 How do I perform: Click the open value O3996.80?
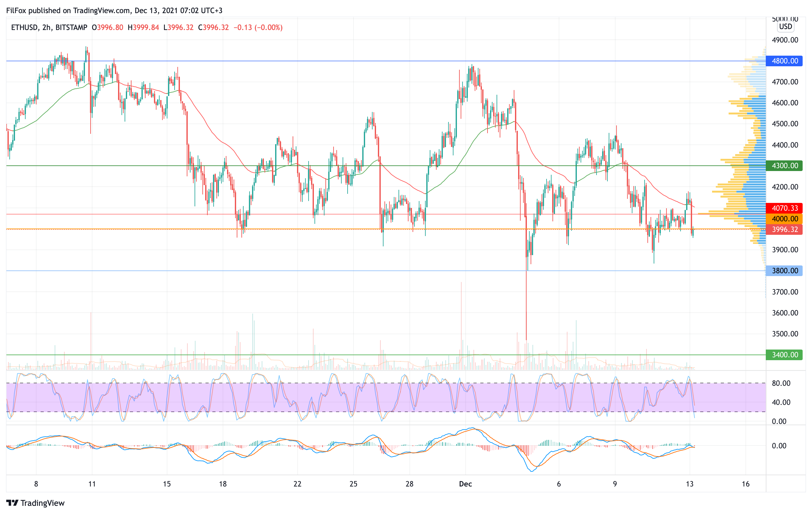pyautogui.click(x=107, y=28)
